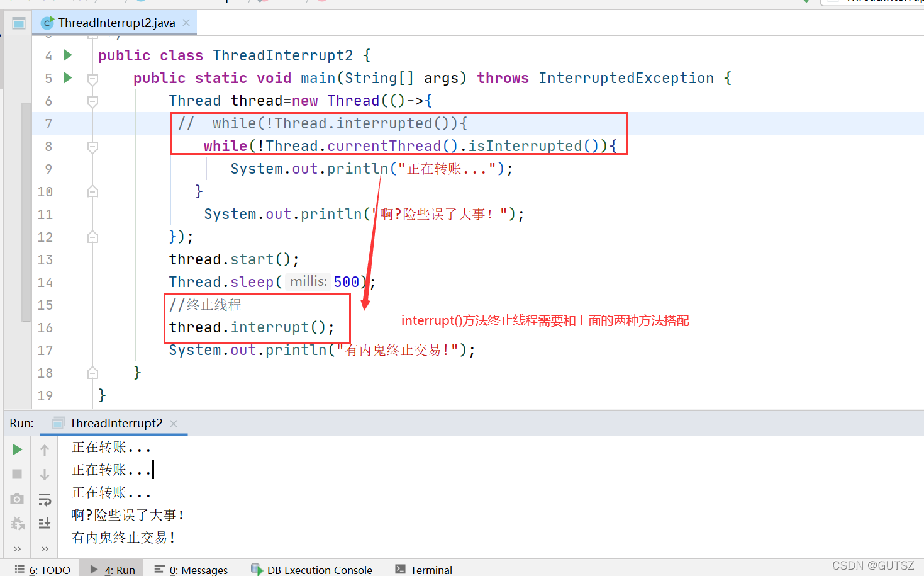Screen dimensions: 924x576
Task: Click the Up the Stack Trace arrow
Action: coord(45,450)
